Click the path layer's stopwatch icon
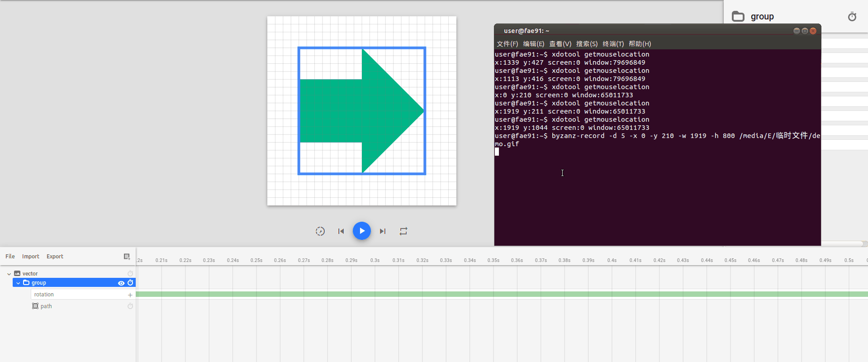Viewport: 868px width, 362px height. tap(130, 306)
